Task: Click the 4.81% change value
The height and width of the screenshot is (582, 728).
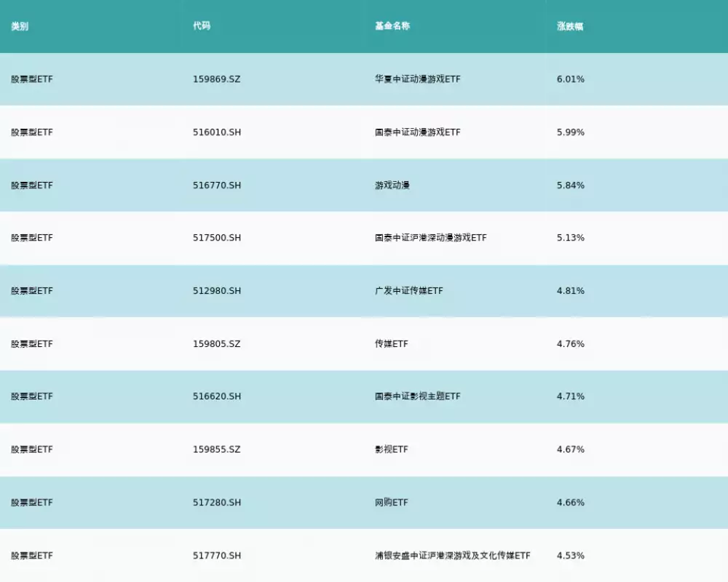Action: tap(571, 290)
